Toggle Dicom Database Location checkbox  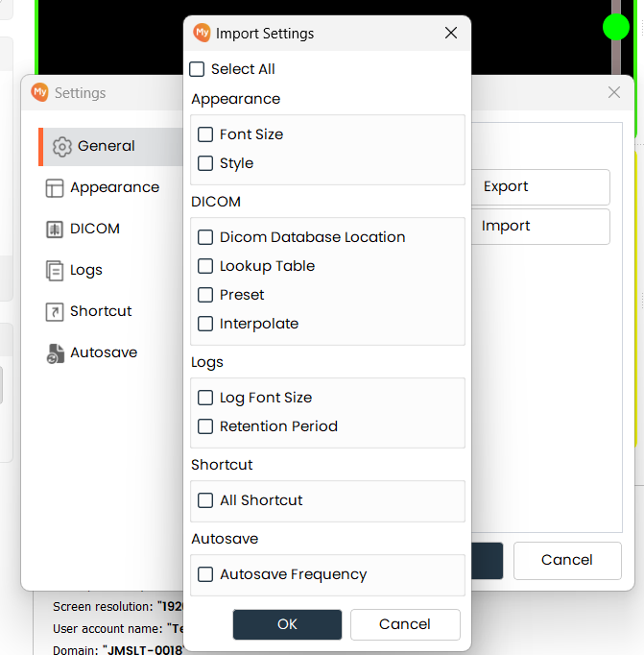pos(205,237)
